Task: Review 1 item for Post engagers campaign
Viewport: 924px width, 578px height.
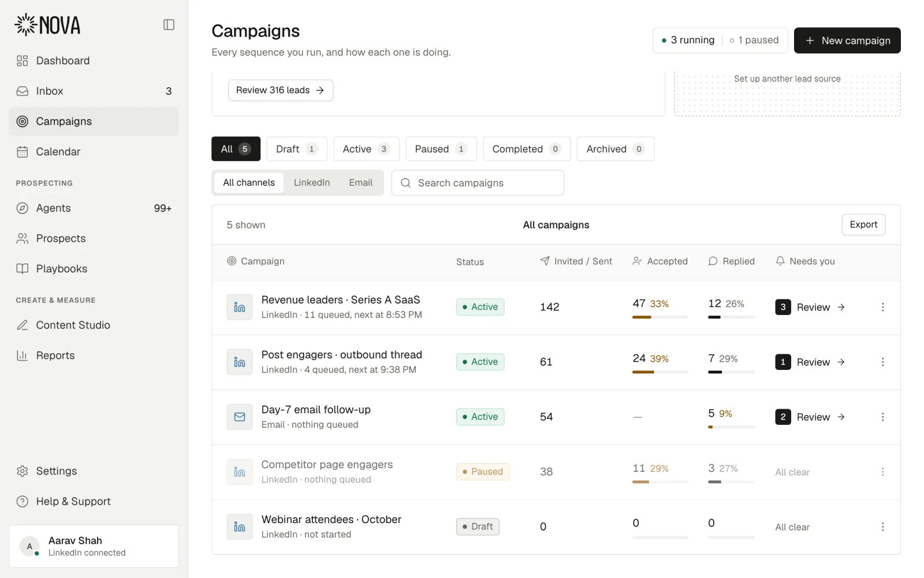Action: tap(810, 362)
